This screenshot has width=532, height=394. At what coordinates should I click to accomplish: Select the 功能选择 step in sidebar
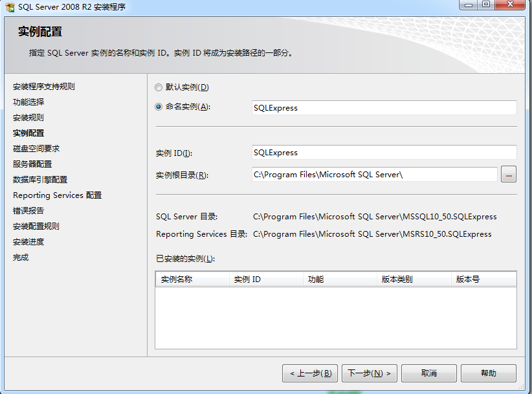(28, 102)
